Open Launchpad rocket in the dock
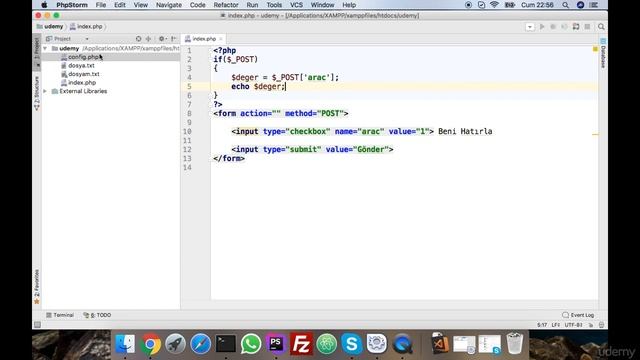 click(x=176, y=344)
